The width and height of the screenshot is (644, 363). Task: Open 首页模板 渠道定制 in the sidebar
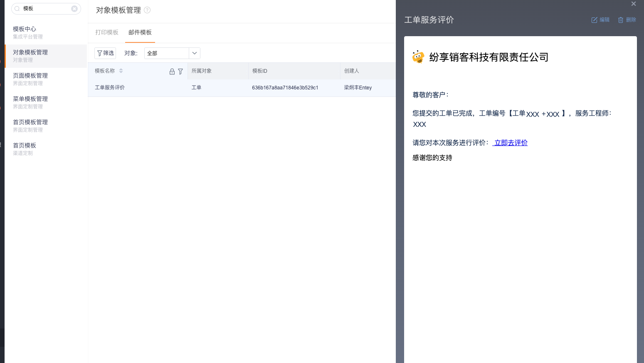coord(46,149)
